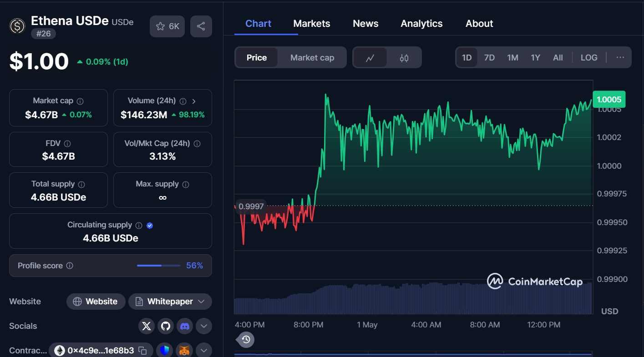Expand more contracts chevron

(204, 351)
